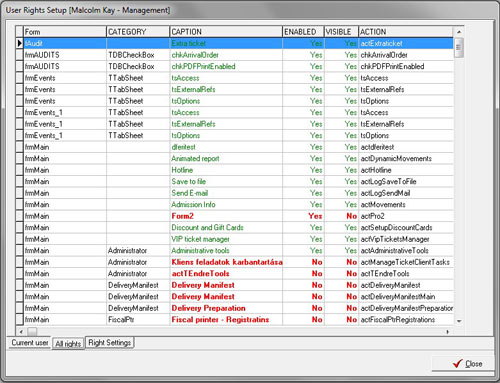This screenshot has height=383, width=500.
Task: Click the vertical scrollbar thumb
Action: point(459,47)
